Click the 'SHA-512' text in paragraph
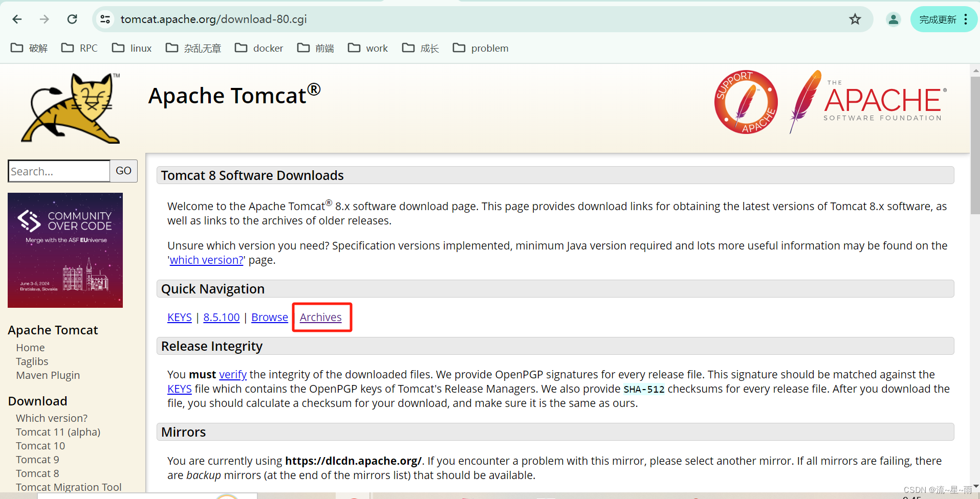Image resolution: width=980 pixels, height=499 pixels. click(x=644, y=389)
